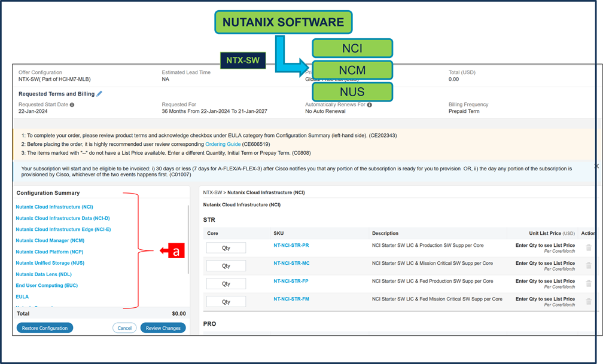Select Nutanix Cloud Platform (NCP) category
Viewport: 603px width, 364px height.
[50, 252]
